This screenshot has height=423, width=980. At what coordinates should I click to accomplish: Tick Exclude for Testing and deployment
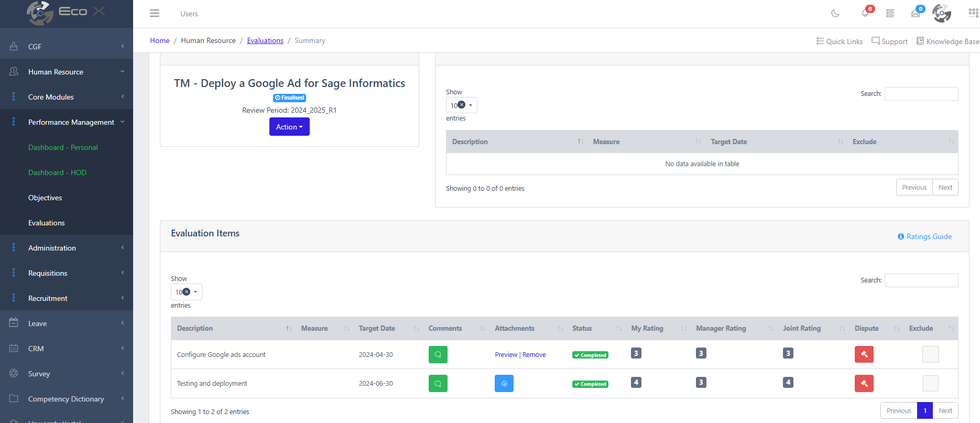931,383
